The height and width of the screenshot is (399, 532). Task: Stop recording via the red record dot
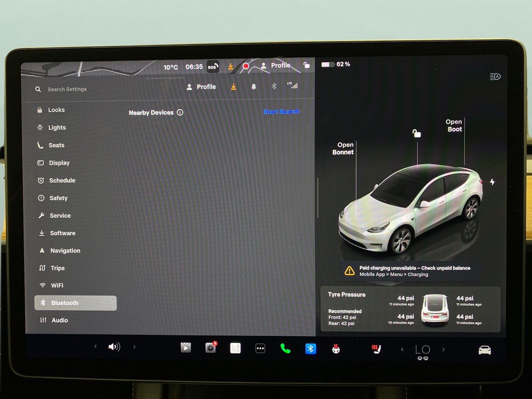pos(245,66)
